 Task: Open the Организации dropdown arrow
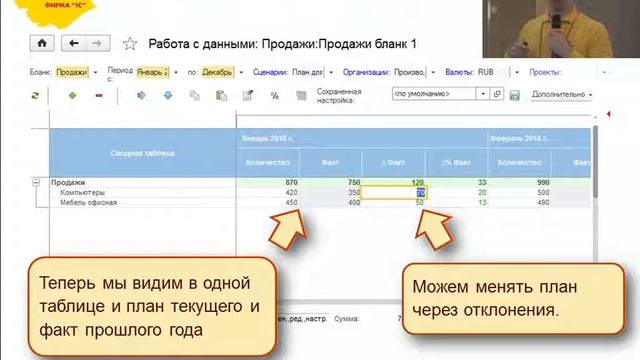pos(433,72)
